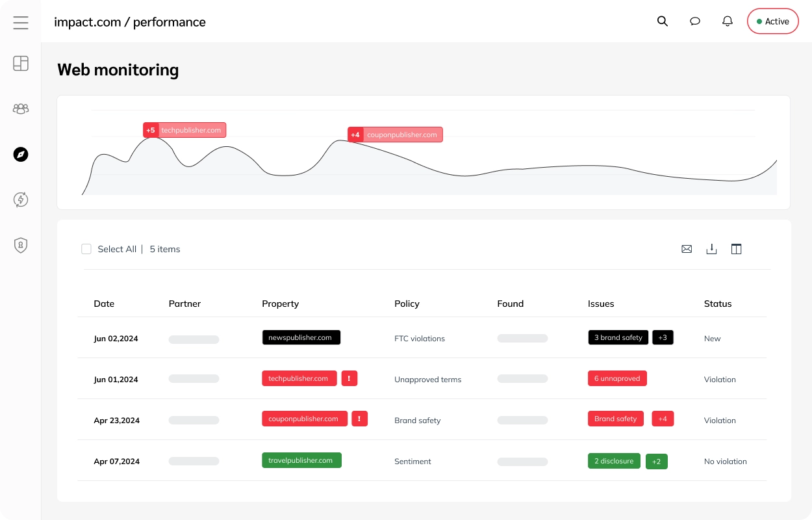The width and height of the screenshot is (812, 520).
Task: Expand the red +4 issues badge
Action: click(x=663, y=419)
